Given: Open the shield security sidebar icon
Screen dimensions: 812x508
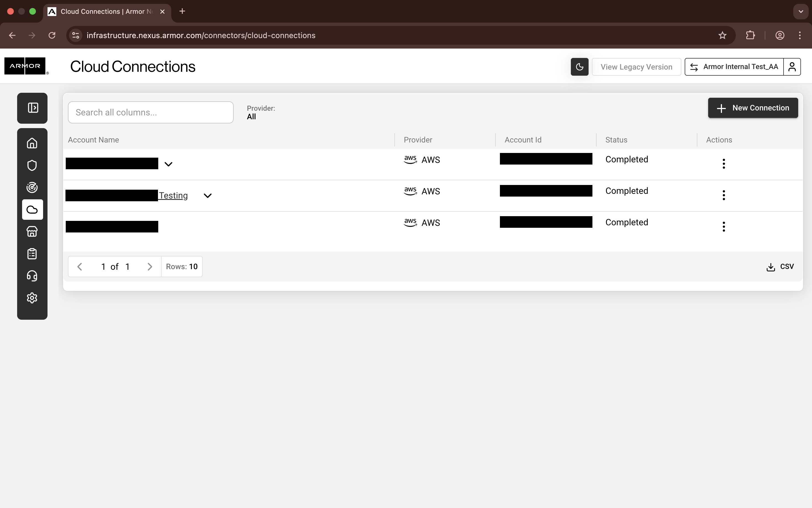Looking at the screenshot, I should pyautogui.click(x=32, y=165).
